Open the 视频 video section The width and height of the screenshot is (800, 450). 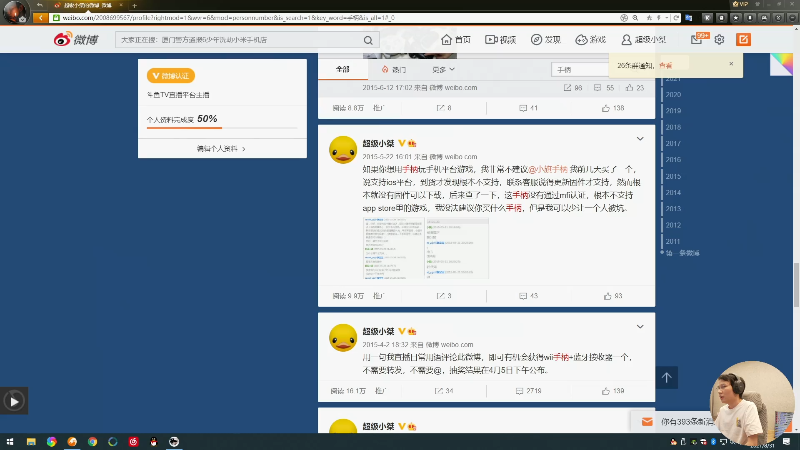click(501, 39)
